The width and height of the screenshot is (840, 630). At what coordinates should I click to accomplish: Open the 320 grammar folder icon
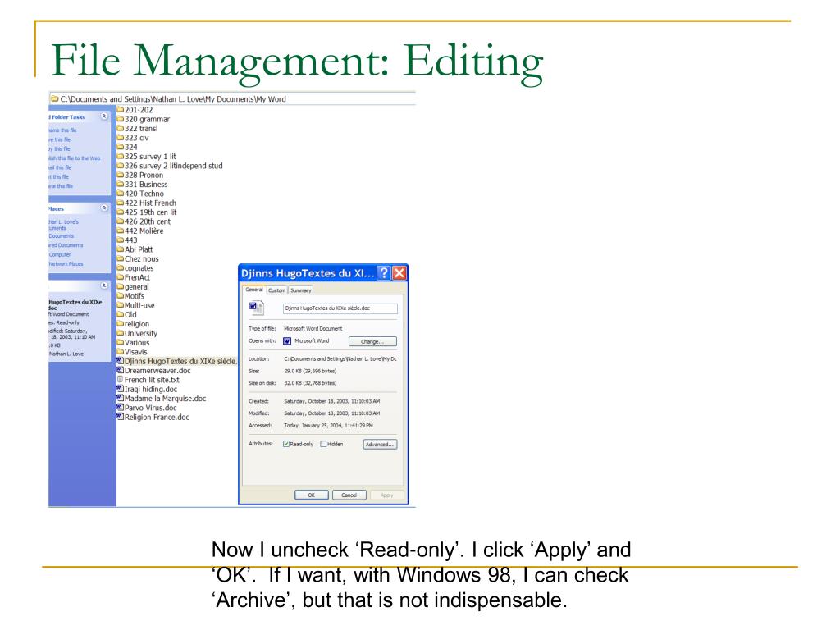[121, 119]
